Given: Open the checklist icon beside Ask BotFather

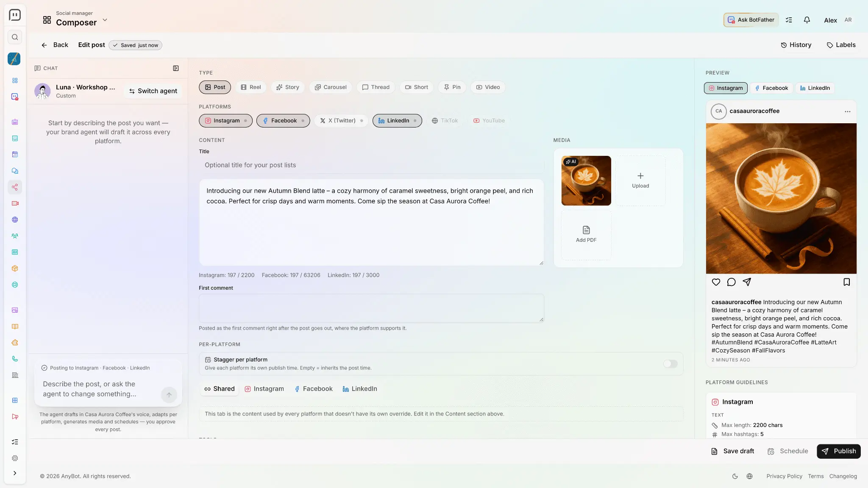Looking at the screenshot, I should point(789,20).
